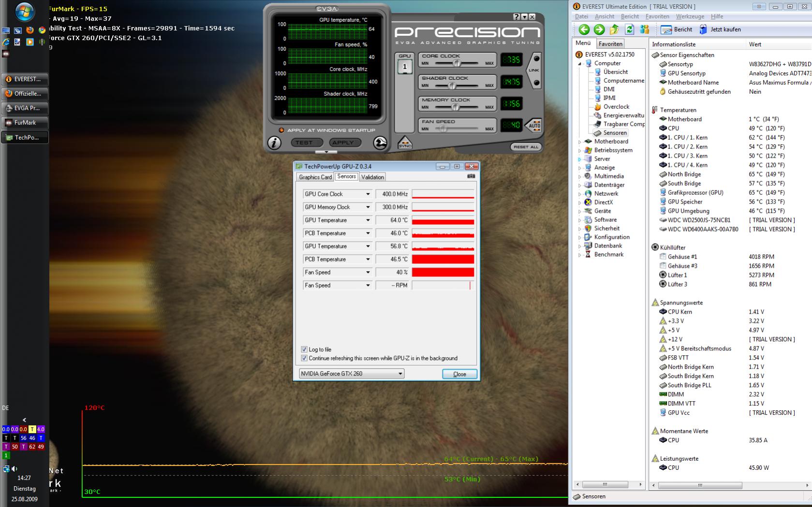Click the Bericht toolbar button in EVEREST
The image size is (812, 507).
point(676,29)
